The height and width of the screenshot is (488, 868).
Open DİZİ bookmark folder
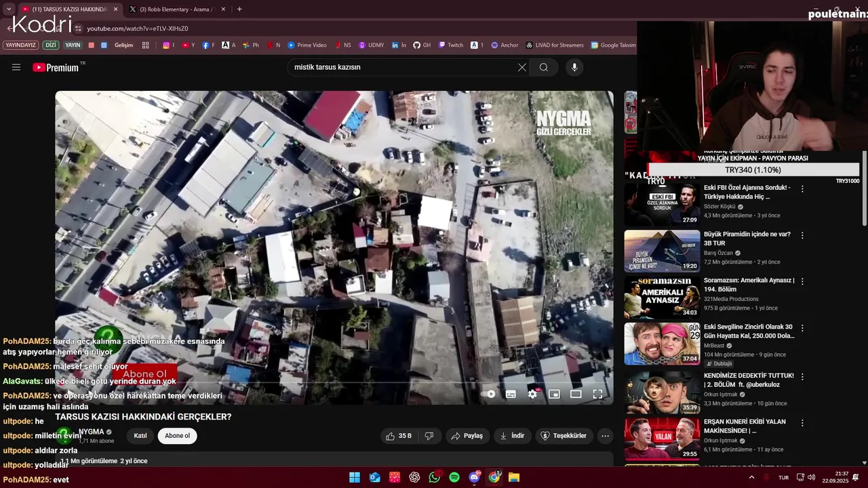(50, 45)
